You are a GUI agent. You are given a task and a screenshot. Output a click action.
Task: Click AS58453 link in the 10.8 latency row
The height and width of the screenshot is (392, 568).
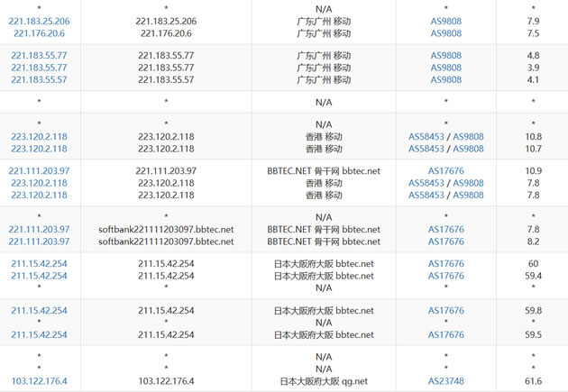pos(426,137)
